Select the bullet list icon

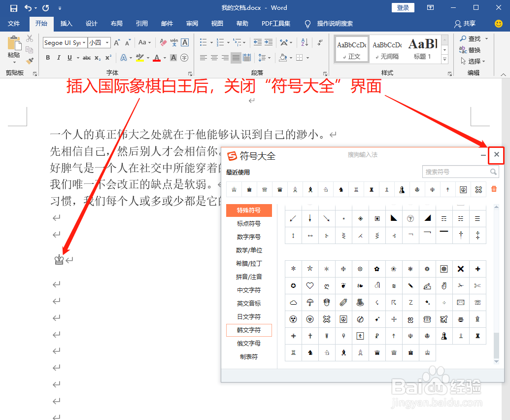tap(203, 42)
